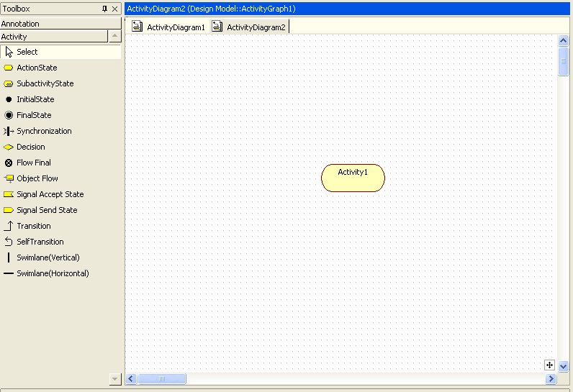Click the FinalState label
The height and width of the screenshot is (392, 573).
point(34,115)
